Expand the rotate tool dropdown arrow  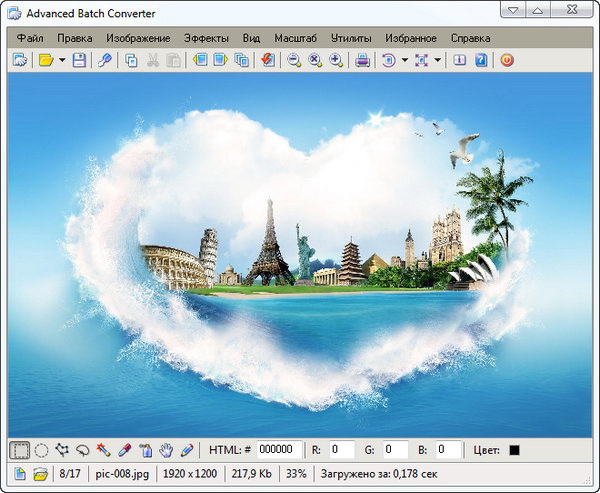[405, 60]
